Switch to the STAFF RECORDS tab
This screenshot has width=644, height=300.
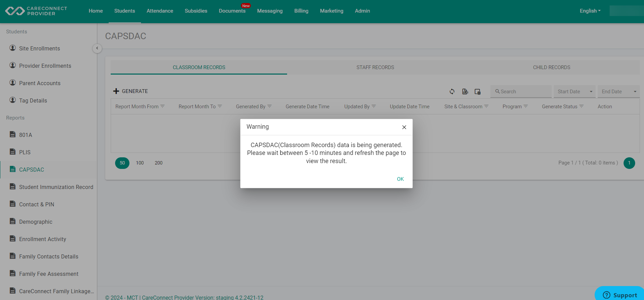[x=375, y=67]
